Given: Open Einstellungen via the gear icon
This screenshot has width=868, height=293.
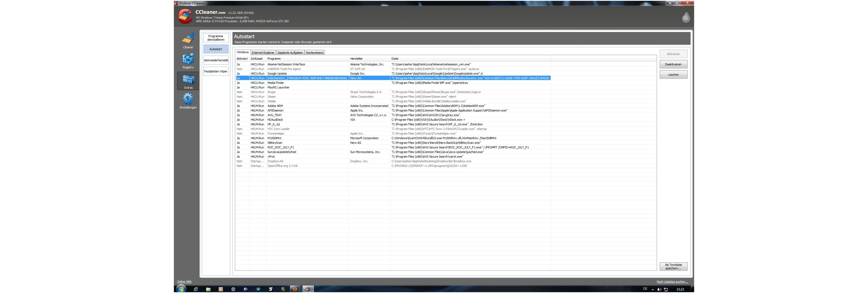Looking at the screenshot, I should pos(188,99).
